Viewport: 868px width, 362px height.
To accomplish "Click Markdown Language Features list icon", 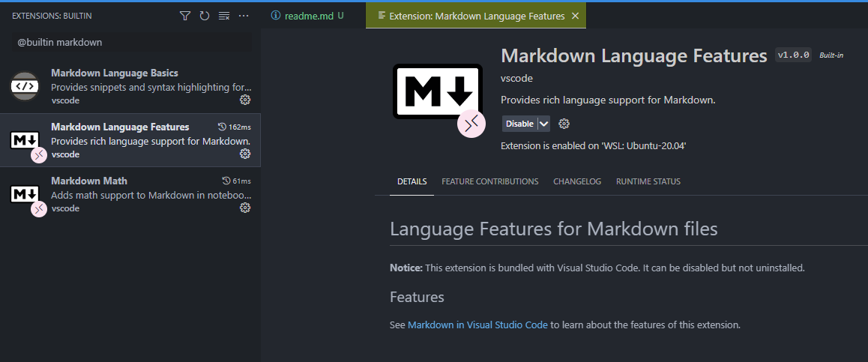I will coord(25,141).
